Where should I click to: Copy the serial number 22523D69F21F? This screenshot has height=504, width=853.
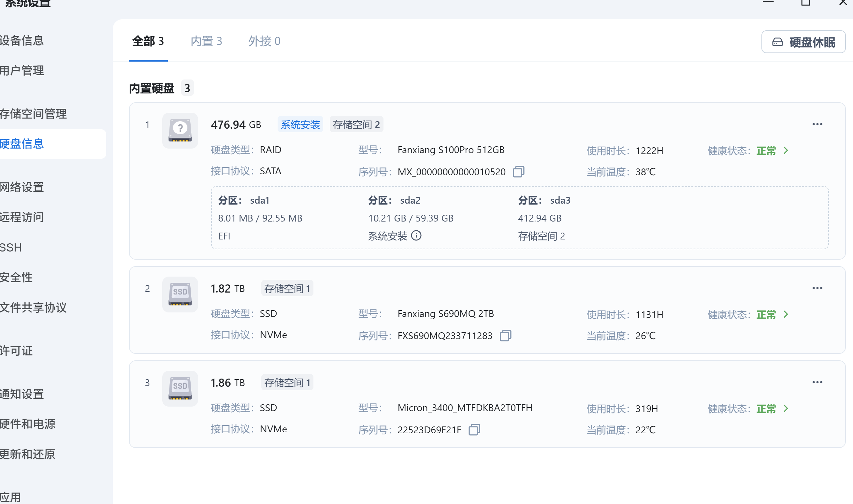coord(475,430)
